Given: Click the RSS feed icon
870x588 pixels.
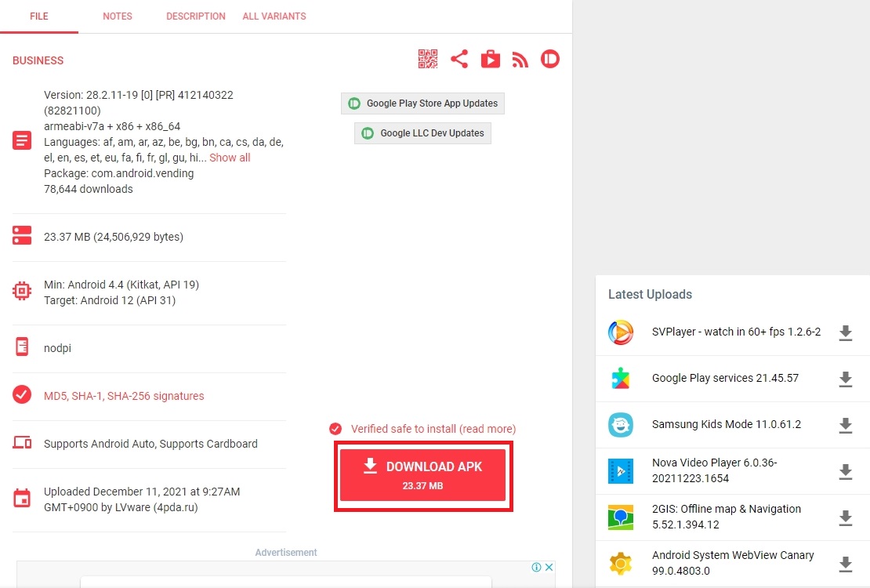Looking at the screenshot, I should 520,60.
